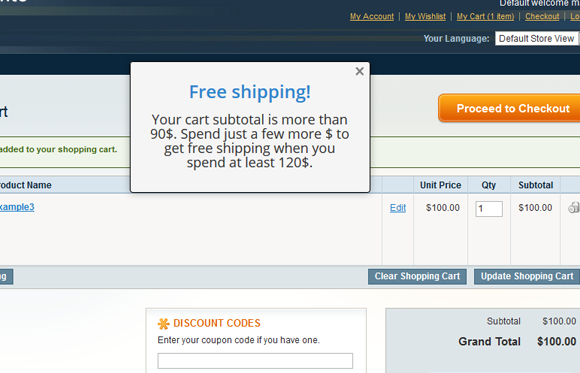The width and height of the screenshot is (580, 373).
Task: Remove Example3 item using trash icon
Action: point(574,208)
